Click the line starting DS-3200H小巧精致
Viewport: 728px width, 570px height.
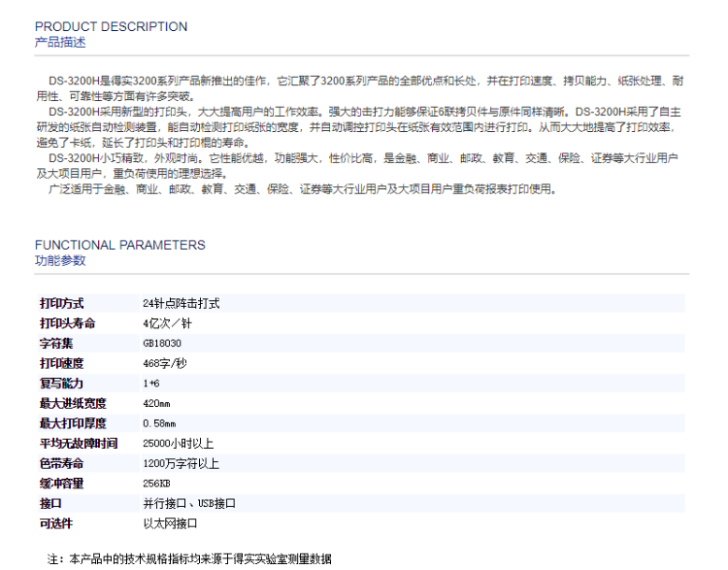pyautogui.click(x=363, y=158)
